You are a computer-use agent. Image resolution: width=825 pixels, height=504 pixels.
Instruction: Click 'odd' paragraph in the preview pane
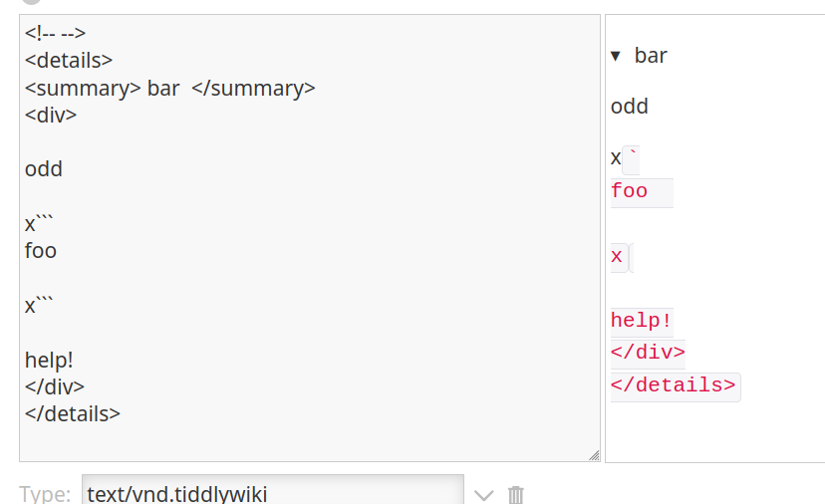coord(630,107)
